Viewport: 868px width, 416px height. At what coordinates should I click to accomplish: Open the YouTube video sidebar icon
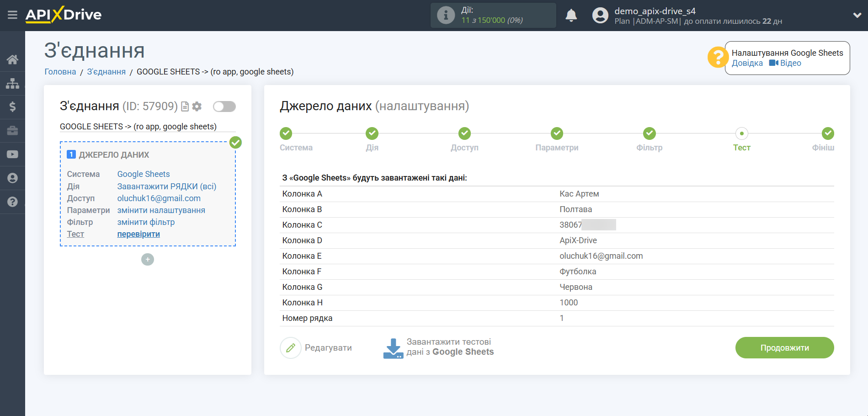(x=12, y=155)
